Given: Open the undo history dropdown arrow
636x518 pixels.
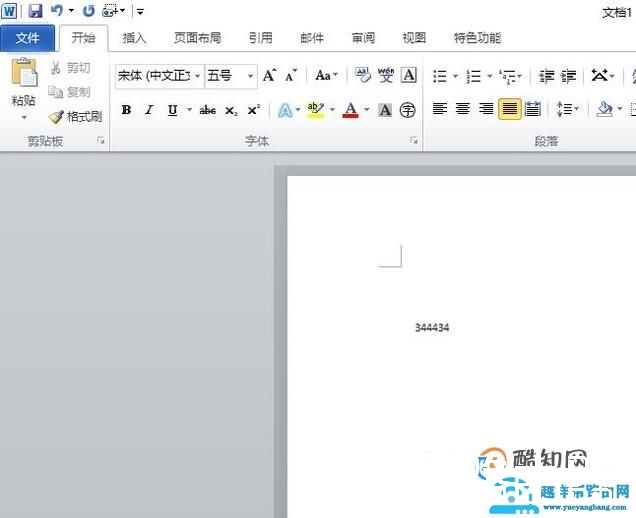Looking at the screenshot, I should coord(71,11).
